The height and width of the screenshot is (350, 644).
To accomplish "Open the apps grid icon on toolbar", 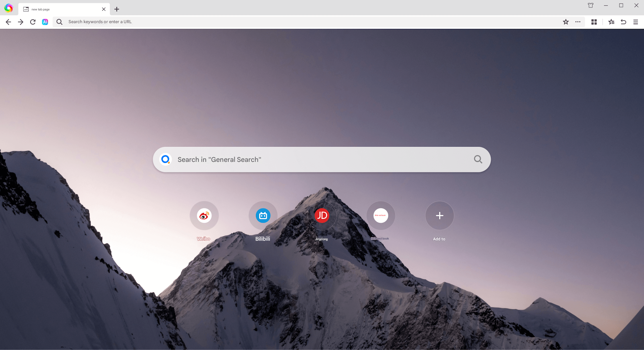I will coord(594,22).
